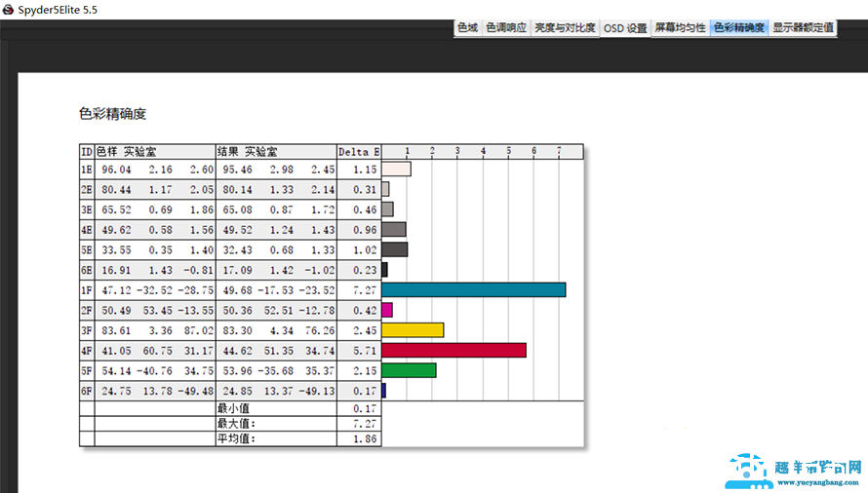Click the magenta 2F Delta E bar
The width and height of the screenshot is (868, 493).
click(x=387, y=310)
